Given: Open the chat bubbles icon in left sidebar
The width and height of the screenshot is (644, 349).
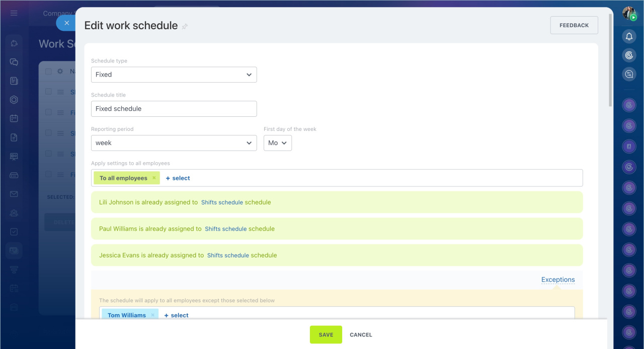Looking at the screenshot, I should (14, 62).
